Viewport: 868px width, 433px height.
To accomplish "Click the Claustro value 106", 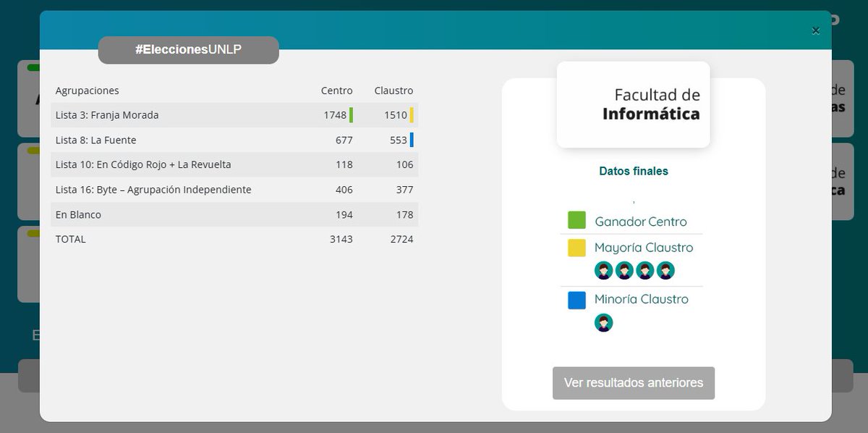I will [x=405, y=164].
